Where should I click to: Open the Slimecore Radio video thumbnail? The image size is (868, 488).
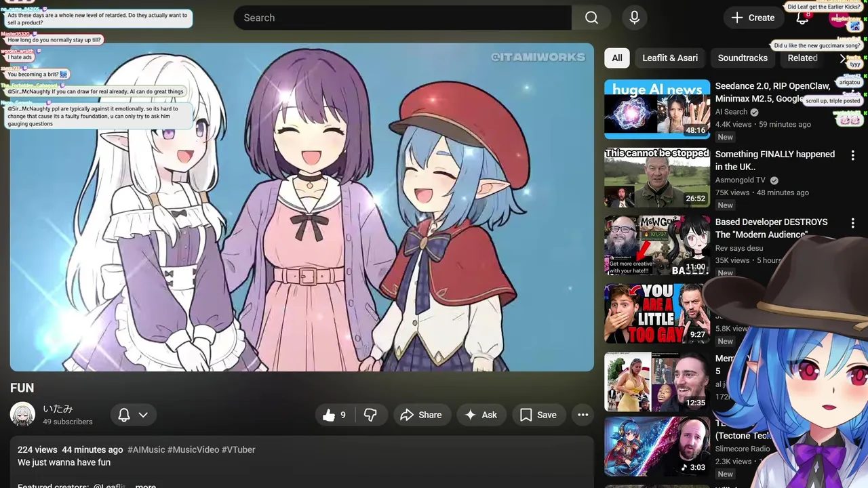tap(657, 446)
